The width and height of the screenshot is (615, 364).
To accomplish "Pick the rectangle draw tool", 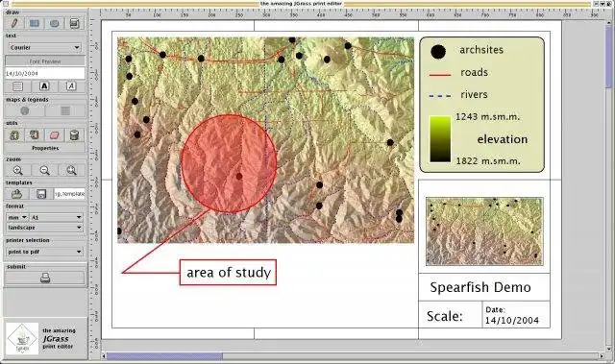I will tap(35, 23).
